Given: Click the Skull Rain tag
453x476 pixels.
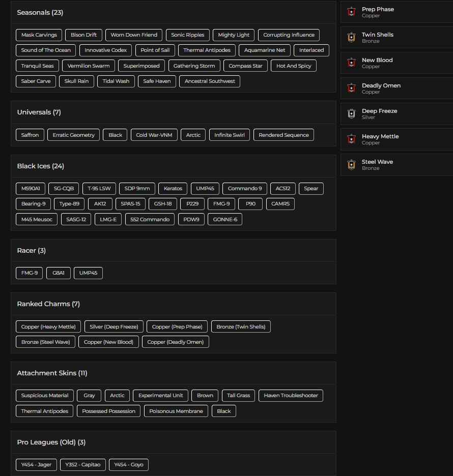Looking at the screenshot, I should pos(76,81).
